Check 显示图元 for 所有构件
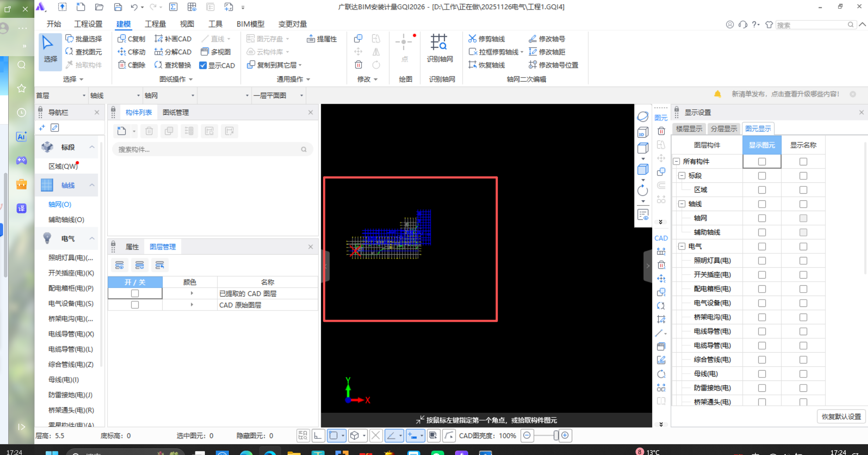Screen dimensions: 868x455 click(762, 162)
